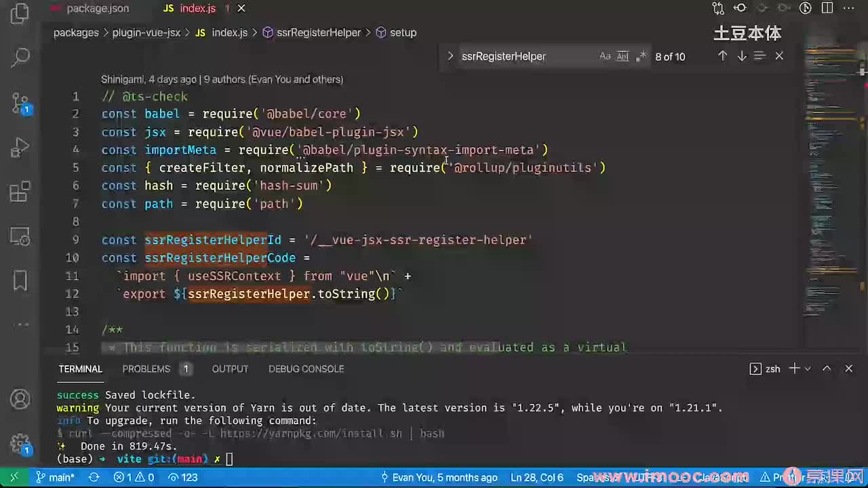Close the terminal panel
This screenshot has width=868, height=488.
coord(848,369)
